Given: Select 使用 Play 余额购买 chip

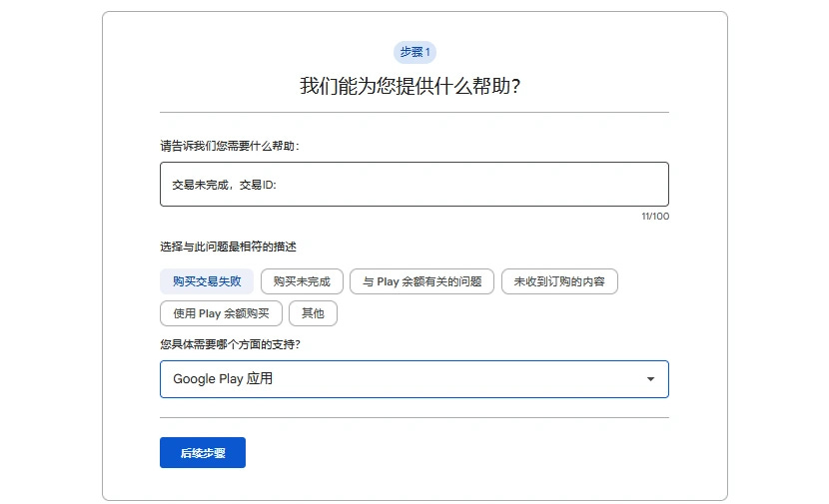Looking at the screenshot, I should [x=221, y=313].
